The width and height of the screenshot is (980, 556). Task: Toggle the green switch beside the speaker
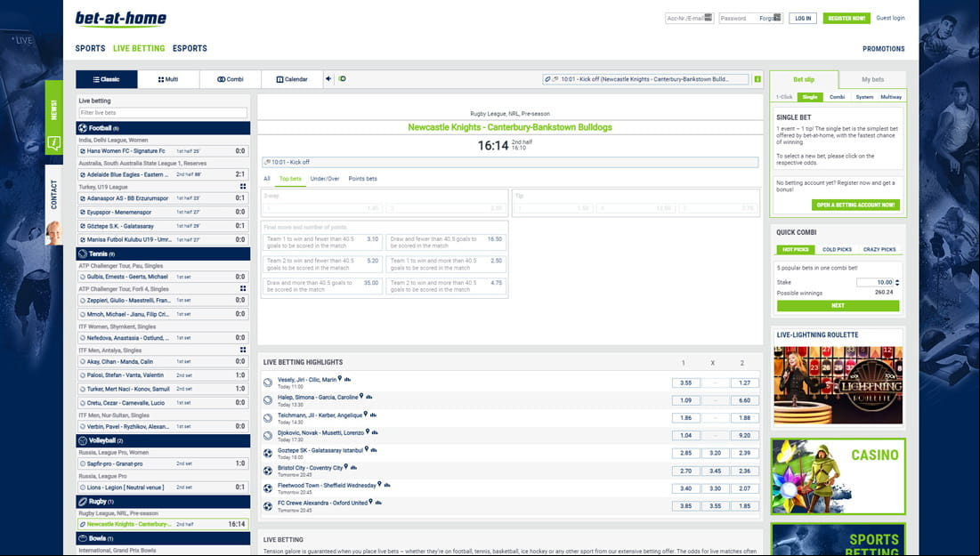click(x=342, y=78)
